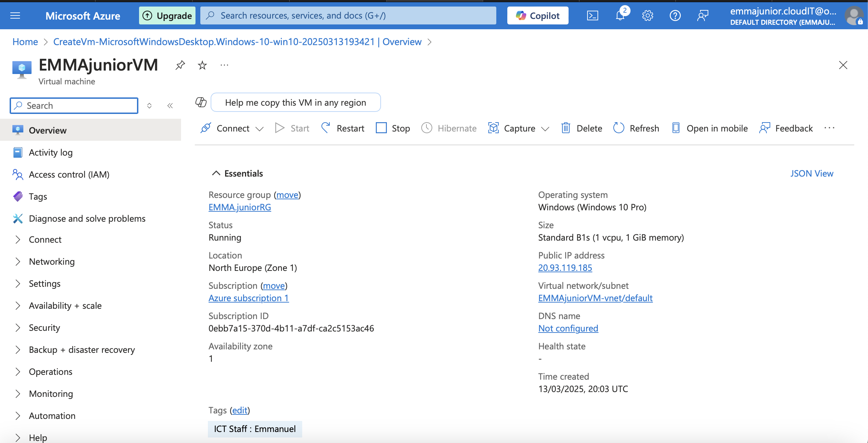Stop the virtual machine
The width and height of the screenshot is (868, 443).
[393, 128]
